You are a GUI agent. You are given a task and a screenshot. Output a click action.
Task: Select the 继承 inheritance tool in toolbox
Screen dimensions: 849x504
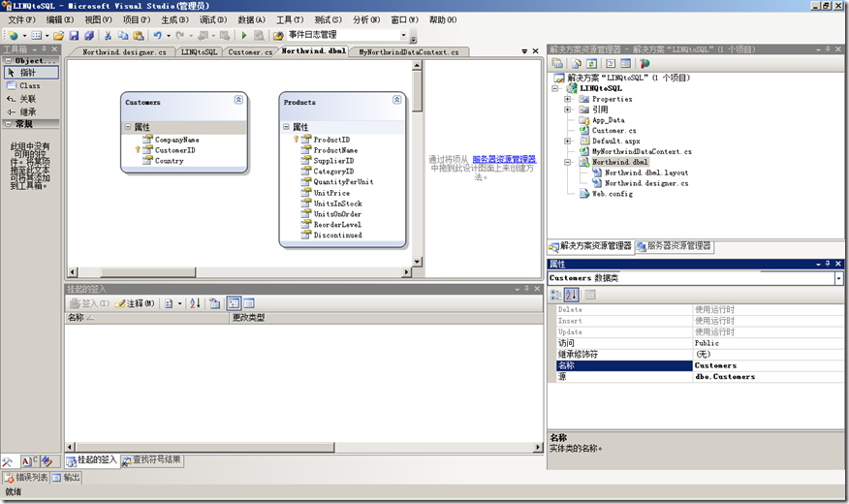pos(31,111)
